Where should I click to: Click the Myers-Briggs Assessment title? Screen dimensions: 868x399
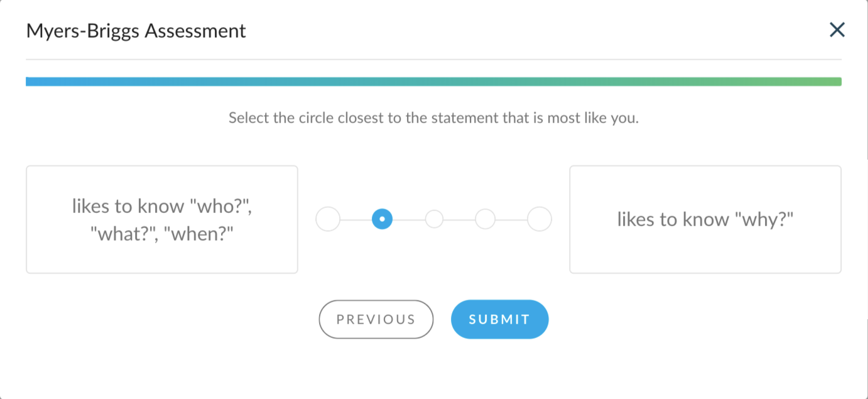tap(136, 31)
